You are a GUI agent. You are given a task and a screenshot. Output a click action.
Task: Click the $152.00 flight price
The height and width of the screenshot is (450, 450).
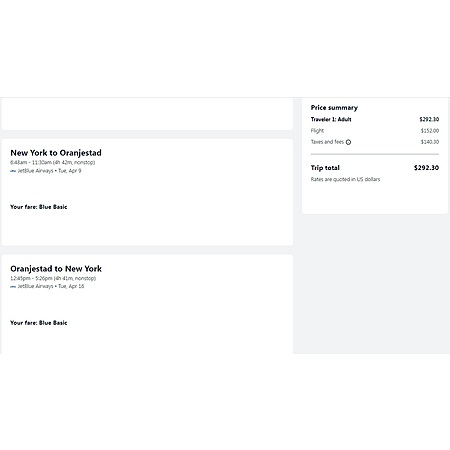430,131
